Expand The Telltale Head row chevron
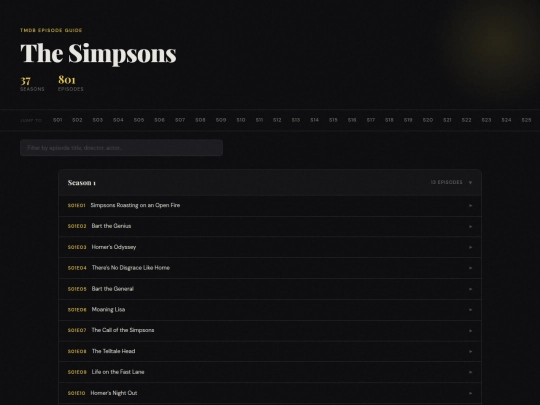This screenshot has width=540, height=405. (470, 351)
